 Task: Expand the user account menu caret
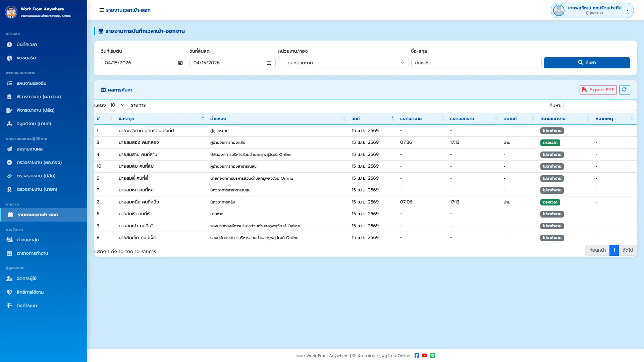pos(628,10)
